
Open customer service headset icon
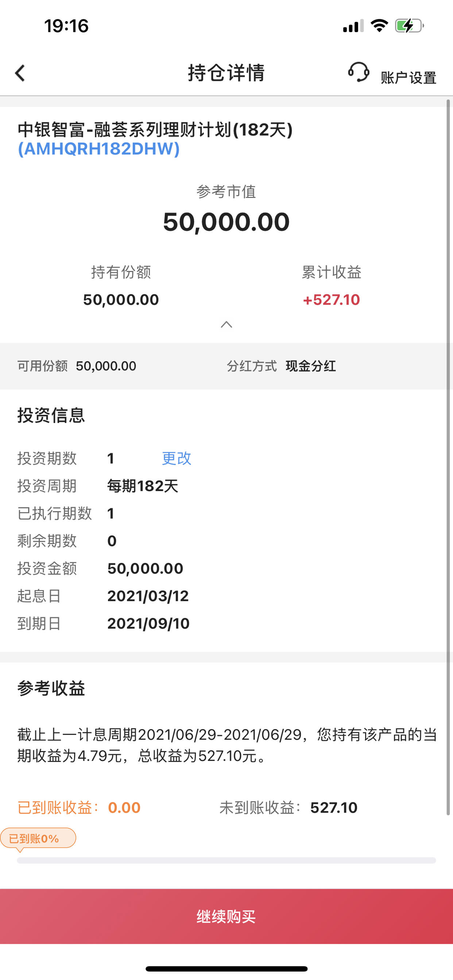coord(359,72)
